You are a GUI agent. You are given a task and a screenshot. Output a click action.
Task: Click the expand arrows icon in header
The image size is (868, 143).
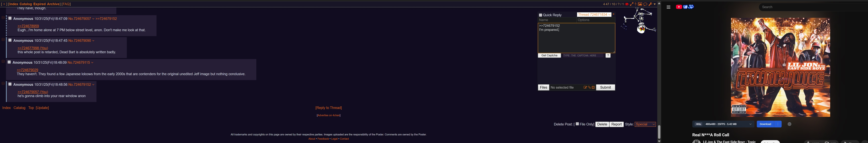click(632, 4)
